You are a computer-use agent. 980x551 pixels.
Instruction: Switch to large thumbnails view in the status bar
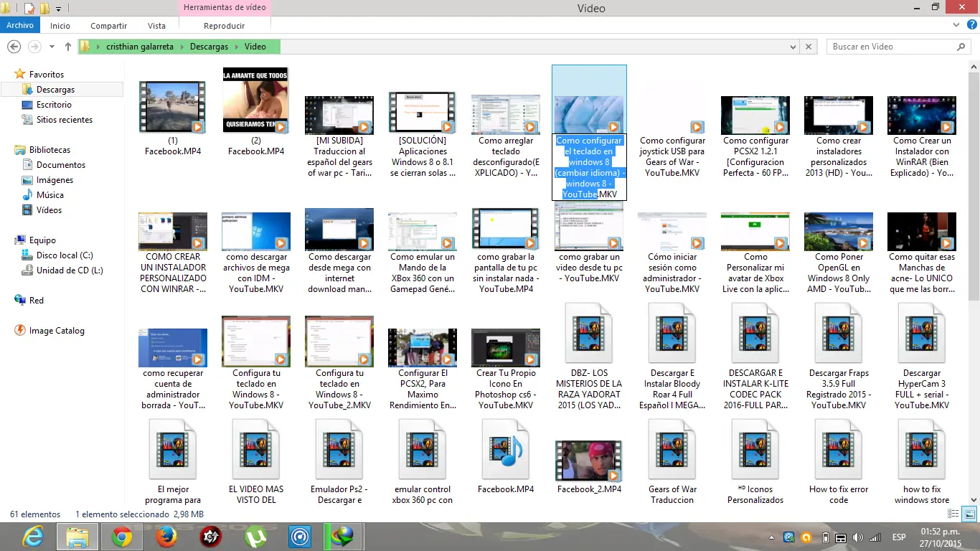pos(969,514)
